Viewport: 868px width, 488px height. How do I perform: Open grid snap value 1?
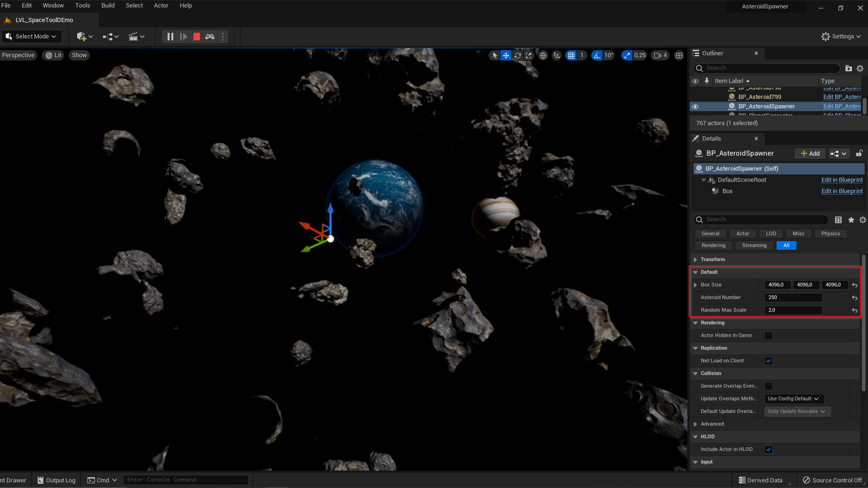[x=582, y=55]
